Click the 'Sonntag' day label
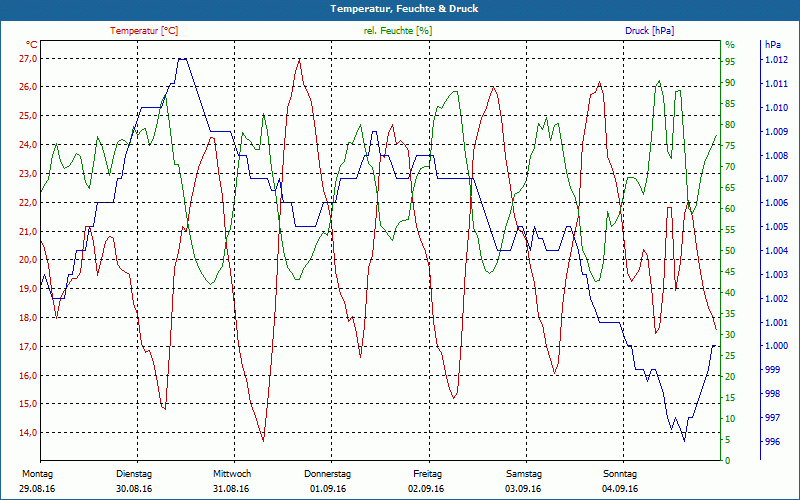This screenshot has height=500, width=800. coord(620,474)
